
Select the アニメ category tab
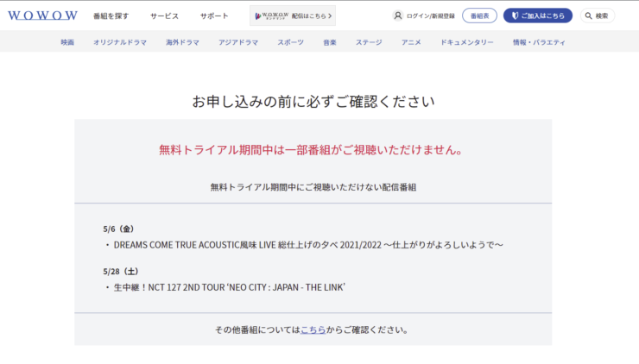(411, 42)
